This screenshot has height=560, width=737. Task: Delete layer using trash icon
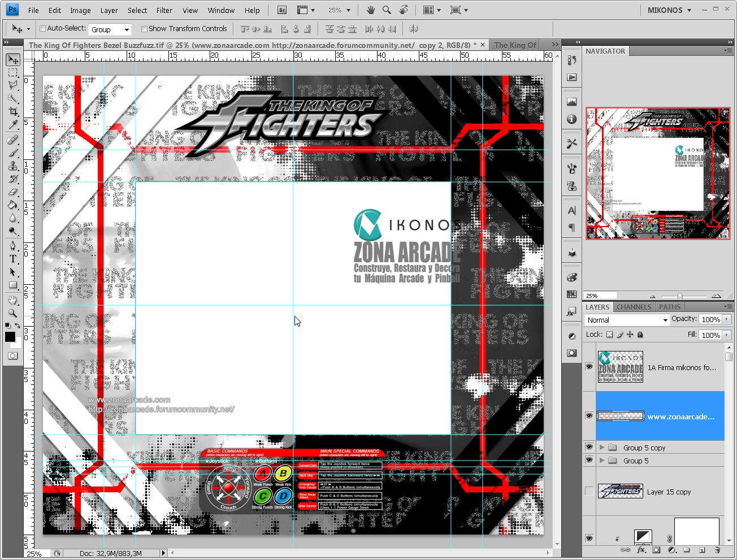pos(717,550)
